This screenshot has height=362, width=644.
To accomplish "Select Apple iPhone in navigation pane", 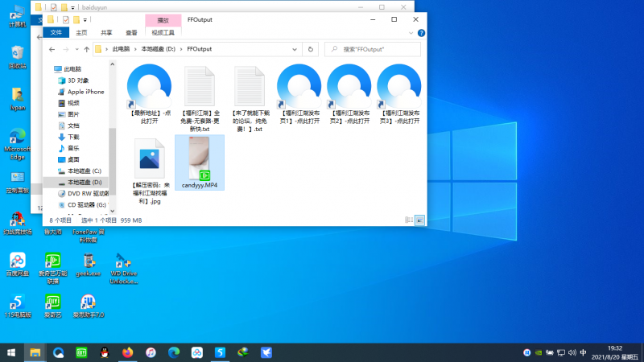I will point(85,92).
